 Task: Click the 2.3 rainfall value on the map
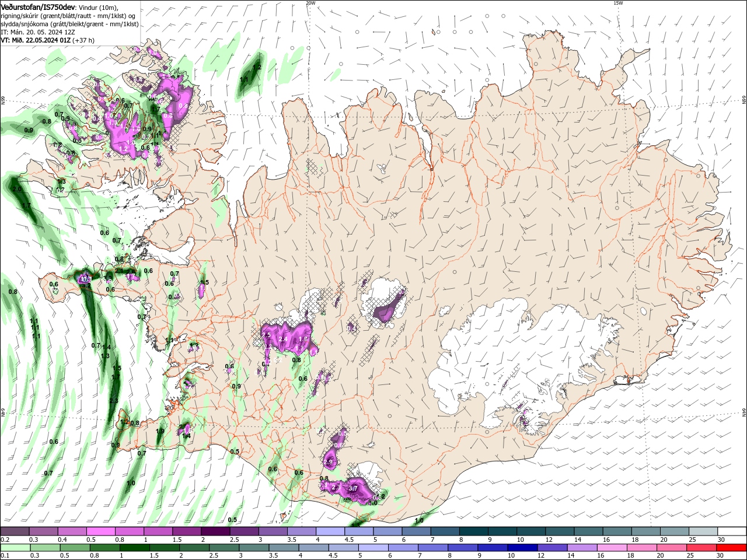(113, 401)
